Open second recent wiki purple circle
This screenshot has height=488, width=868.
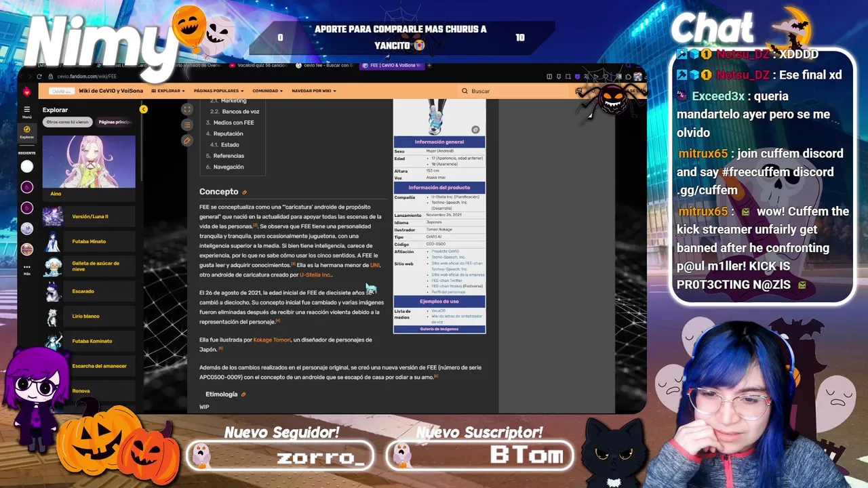click(27, 187)
